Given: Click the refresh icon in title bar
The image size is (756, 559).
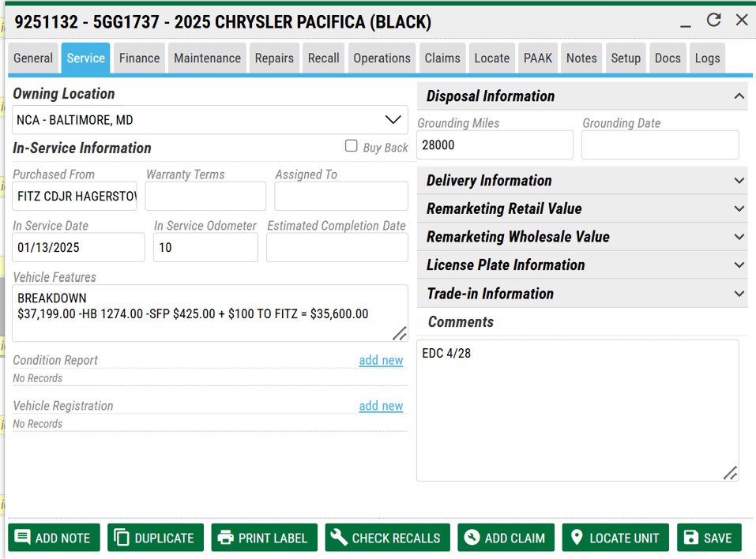Looking at the screenshot, I should (x=713, y=21).
